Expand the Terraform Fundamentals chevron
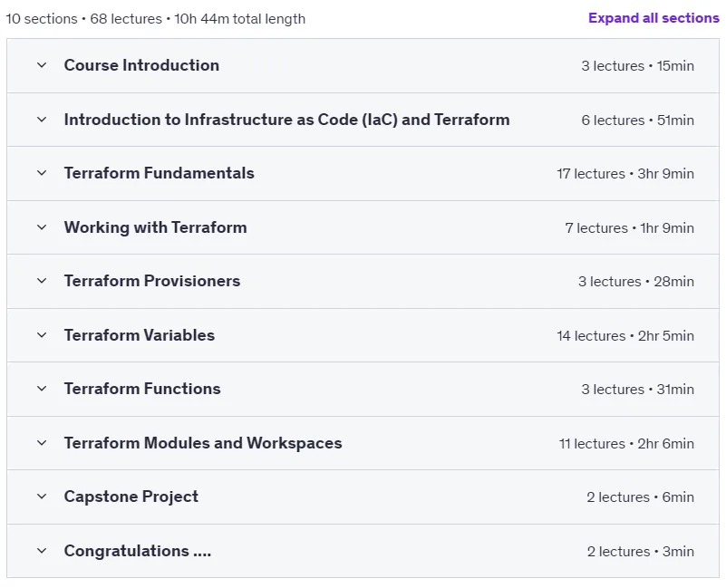This screenshot has width=726, height=588. [42, 173]
